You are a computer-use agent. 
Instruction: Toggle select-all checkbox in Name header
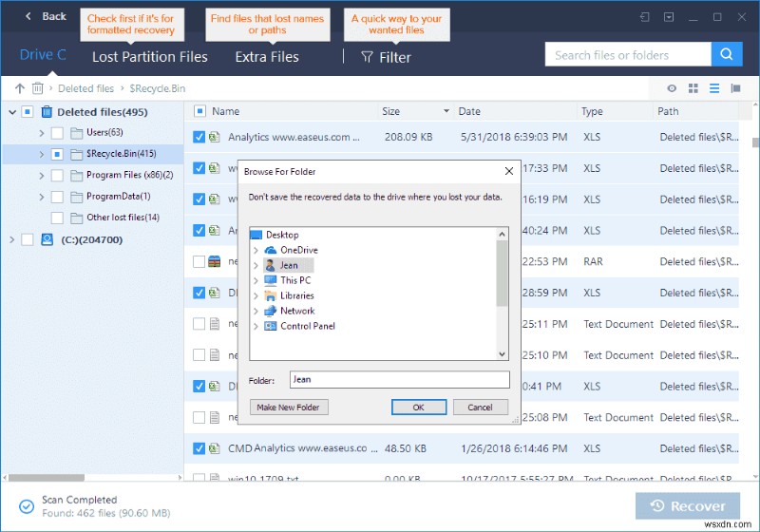point(199,111)
